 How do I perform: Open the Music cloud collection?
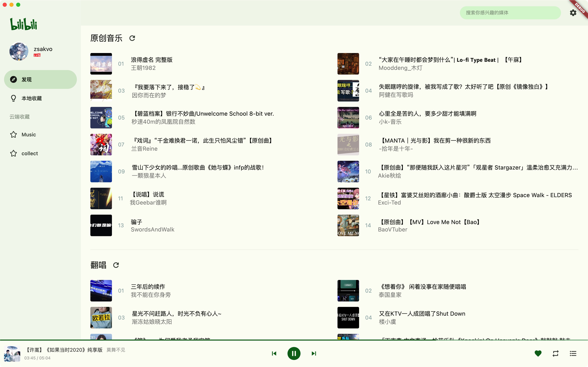coord(29,135)
